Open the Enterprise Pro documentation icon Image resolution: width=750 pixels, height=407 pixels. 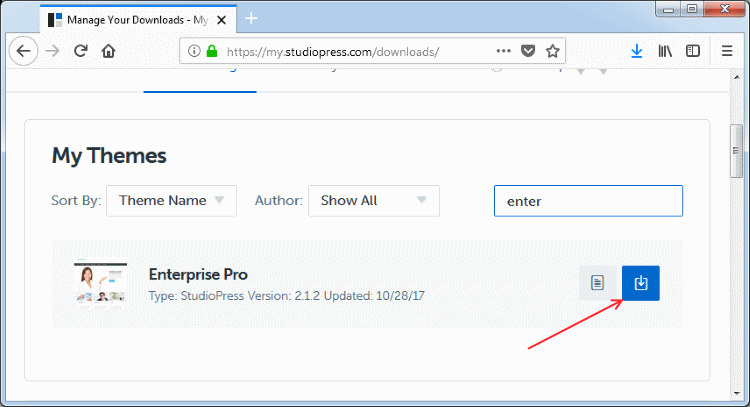597,283
